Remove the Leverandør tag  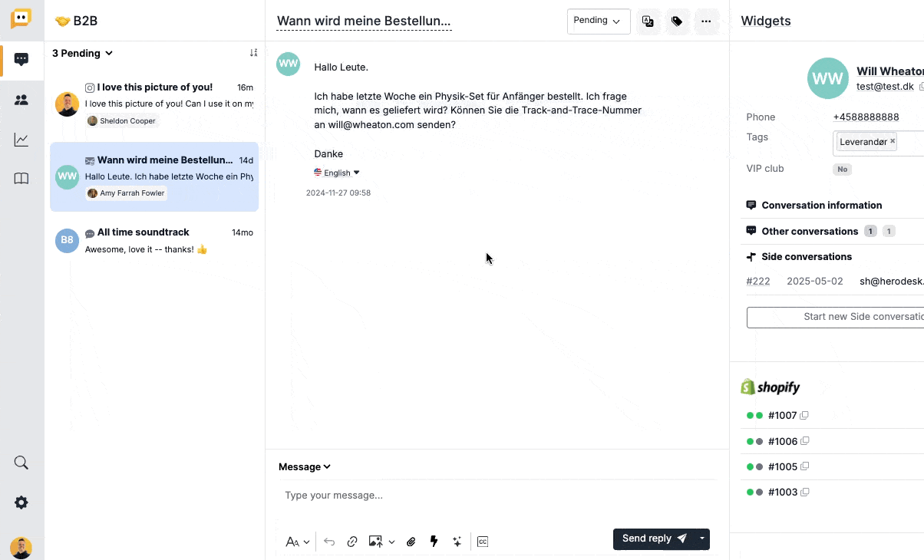point(893,141)
